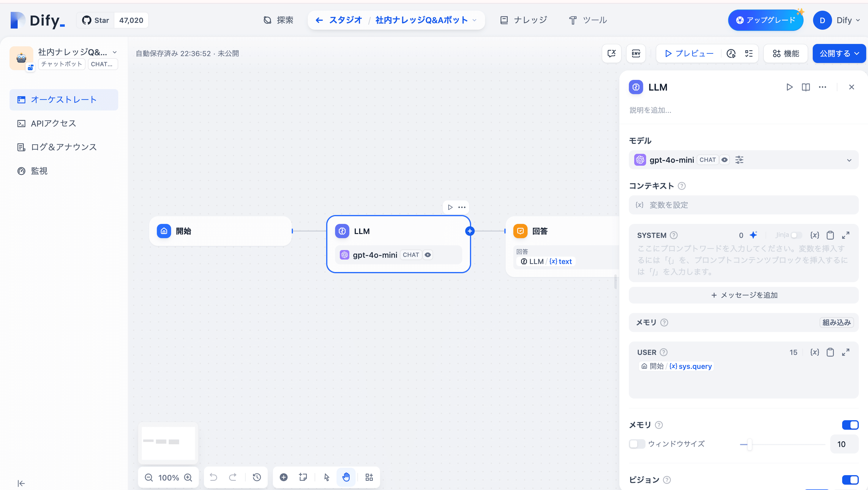Click the organize nodes layout icon

[x=369, y=477]
